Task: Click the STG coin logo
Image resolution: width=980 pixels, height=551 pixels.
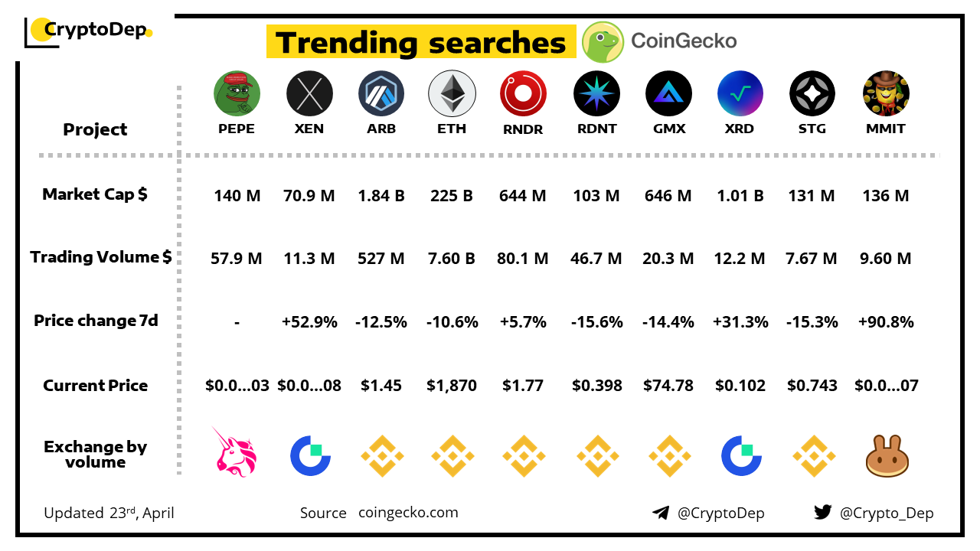Action: pyautogui.click(x=812, y=93)
